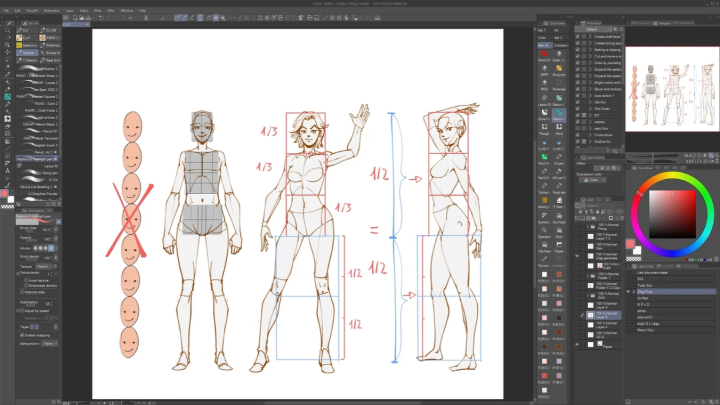The image size is (720, 405).
Task: Open the Texture dropdown in Tool property
Action: pos(44,267)
